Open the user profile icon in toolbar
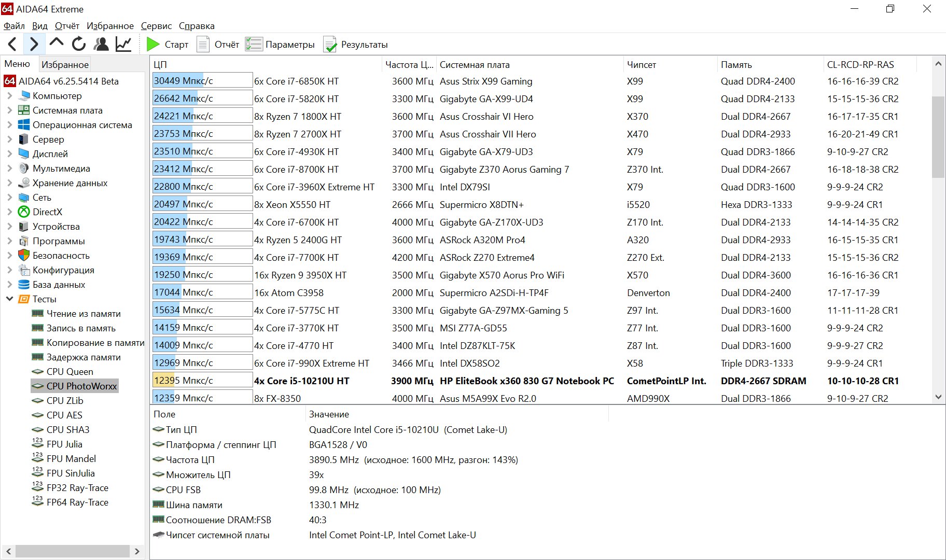 101,44
